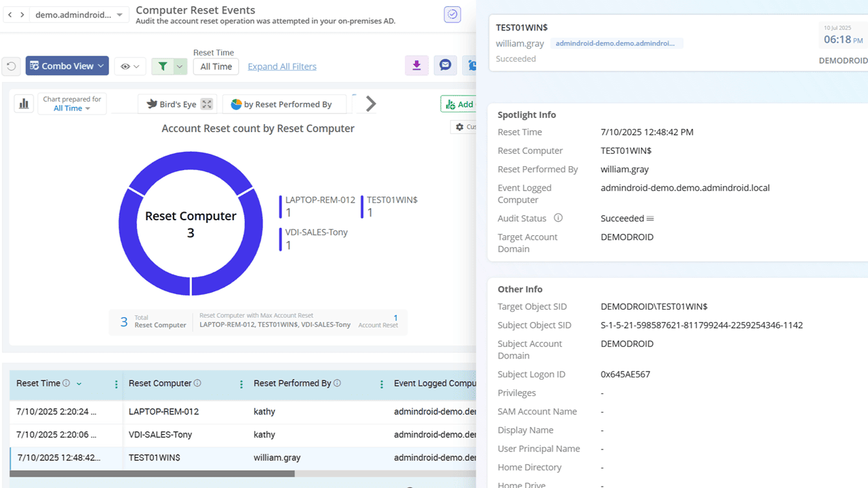Toggle sort order on Reset Time column

[79, 384]
